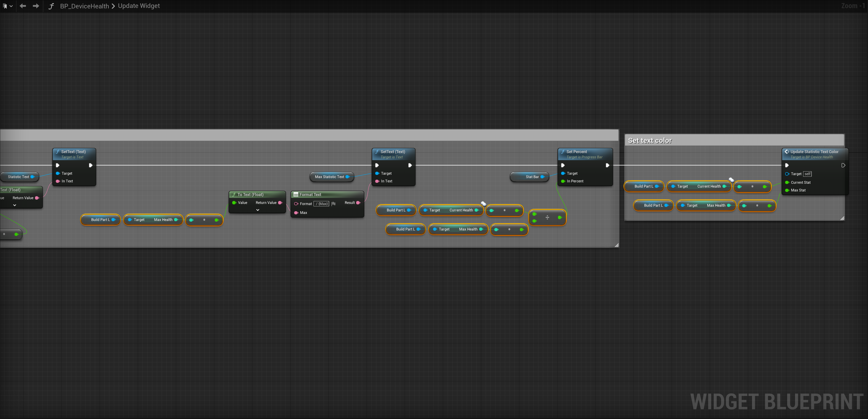
Task: Expand chevron under Return Value at left edge node
Action: point(15,205)
